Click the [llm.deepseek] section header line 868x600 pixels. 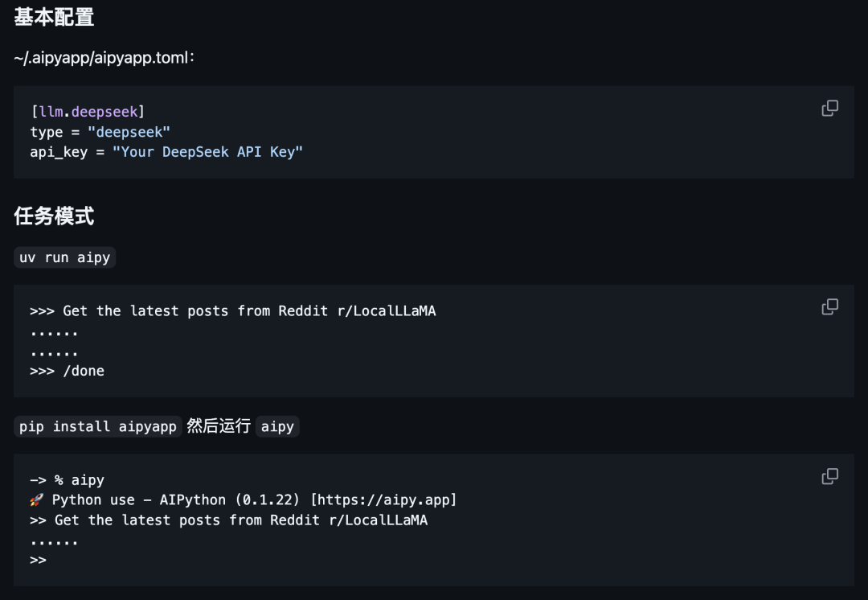88,112
